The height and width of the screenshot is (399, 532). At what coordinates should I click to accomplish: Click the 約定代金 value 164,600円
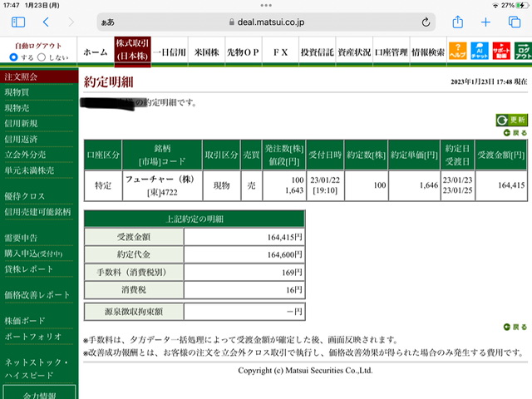tap(284, 254)
